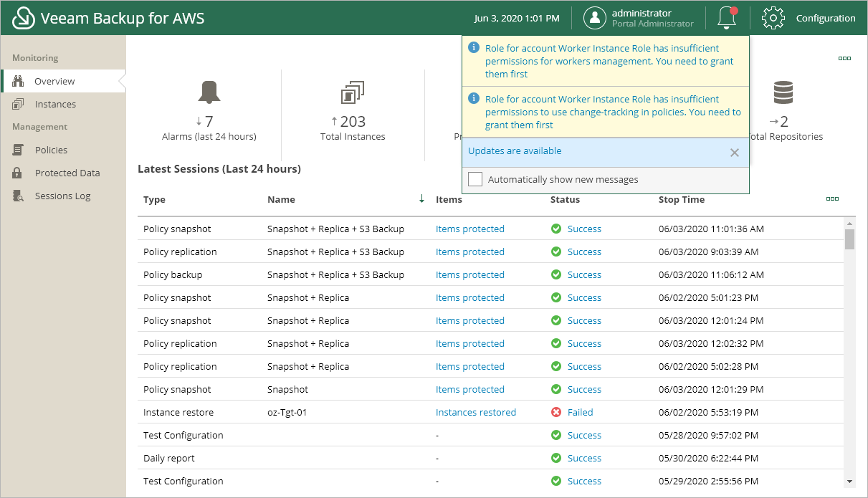Open Success link for 11:06:12 AM session
The height and width of the screenshot is (498, 868).
click(584, 274)
